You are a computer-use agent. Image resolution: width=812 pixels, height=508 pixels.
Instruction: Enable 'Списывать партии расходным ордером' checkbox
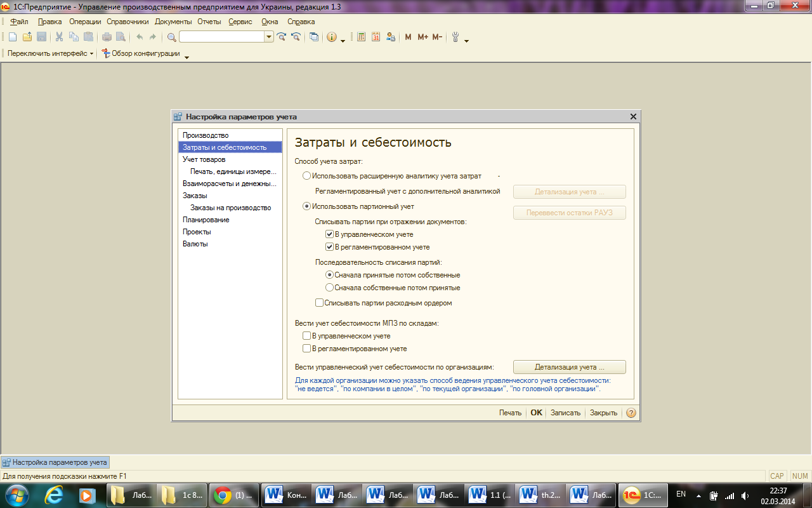point(319,303)
